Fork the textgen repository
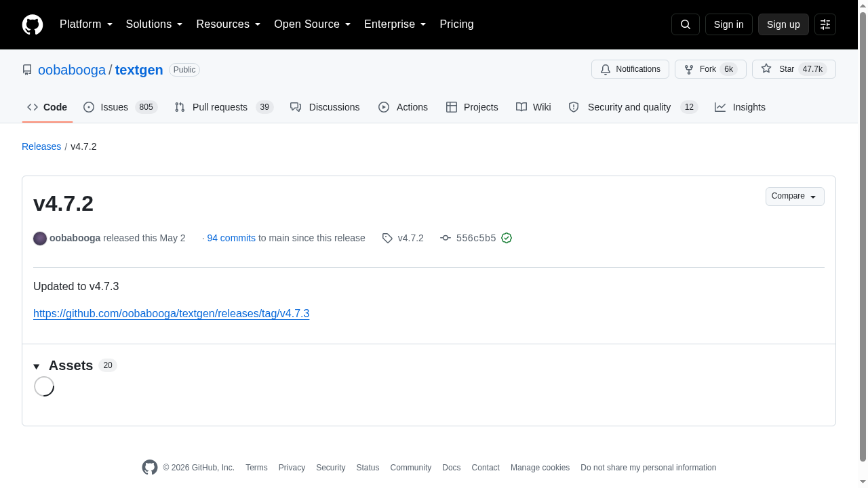868x488 pixels. click(x=710, y=69)
